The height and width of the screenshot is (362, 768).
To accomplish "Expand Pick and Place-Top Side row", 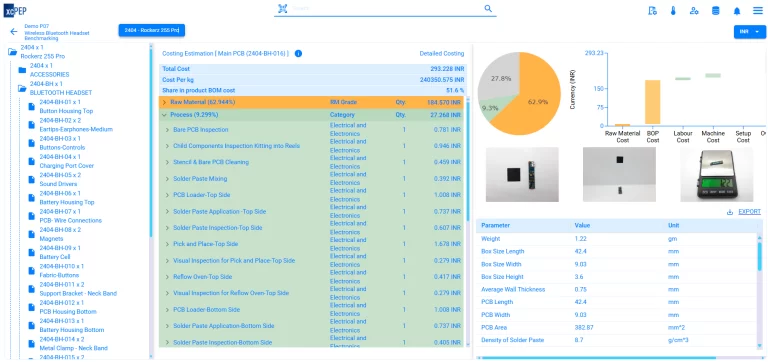I will [x=167, y=244].
